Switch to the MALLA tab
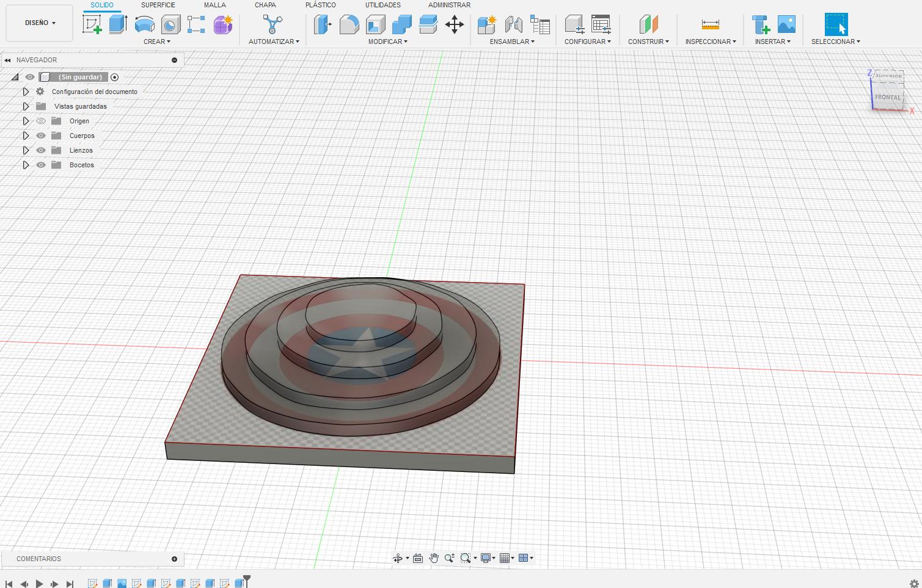The image size is (922, 588). [214, 5]
